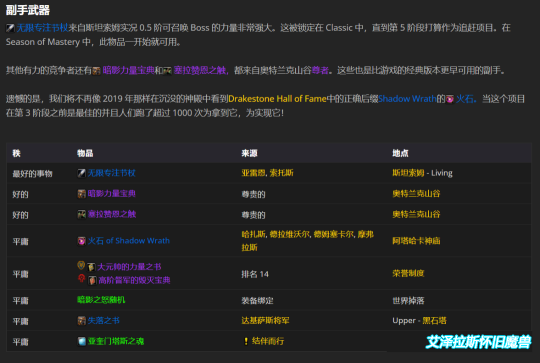
Task: Open the 无限专注节杖 link in the first paragraph
Action: (42, 28)
